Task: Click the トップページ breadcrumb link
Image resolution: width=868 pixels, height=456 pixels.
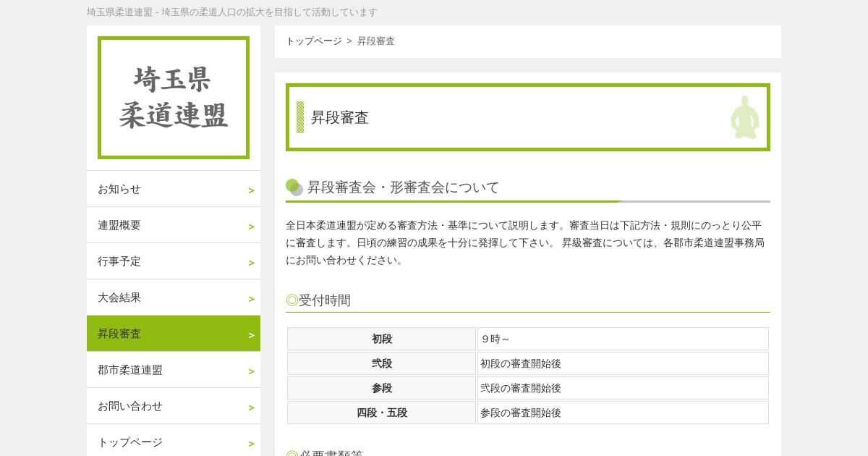Action: click(314, 41)
